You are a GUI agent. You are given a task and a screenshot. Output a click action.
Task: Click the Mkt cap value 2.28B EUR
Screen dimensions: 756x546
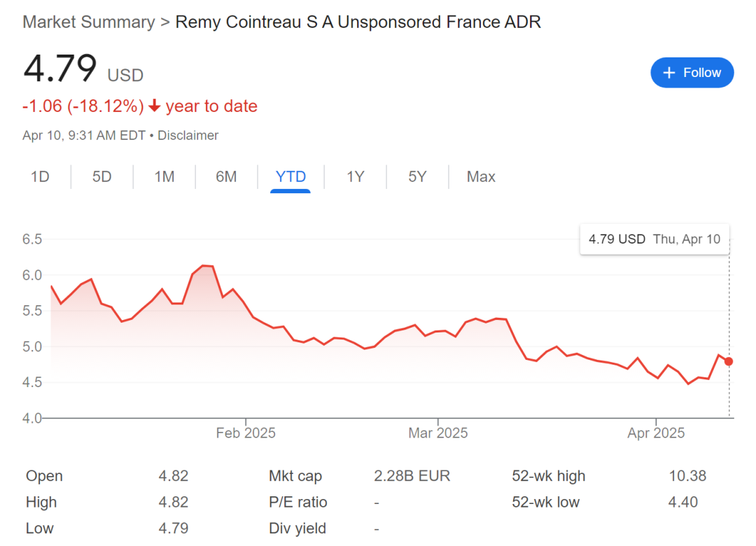coord(412,476)
